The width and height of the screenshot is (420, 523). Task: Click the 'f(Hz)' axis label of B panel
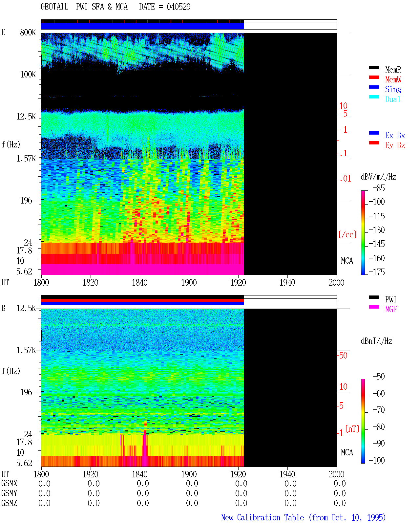tap(11, 371)
